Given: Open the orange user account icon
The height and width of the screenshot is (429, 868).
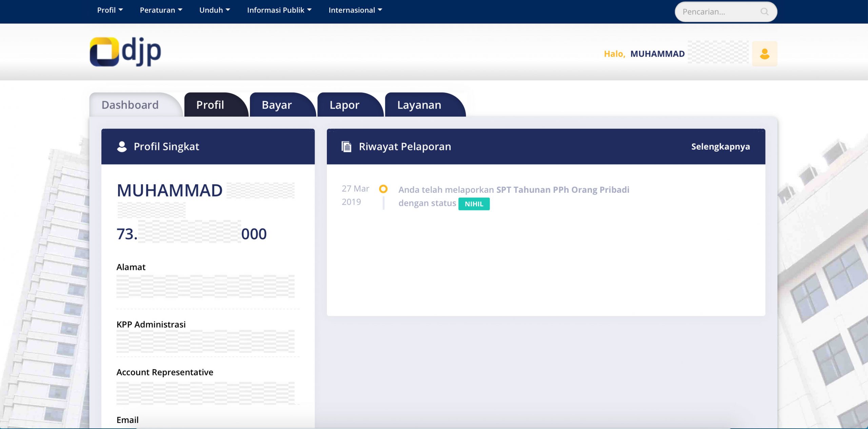Looking at the screenshot, I should pos(764,54).
